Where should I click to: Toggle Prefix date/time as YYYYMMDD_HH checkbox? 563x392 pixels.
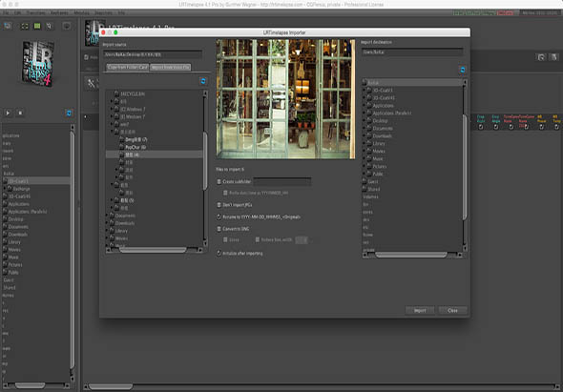pos(225,193)
